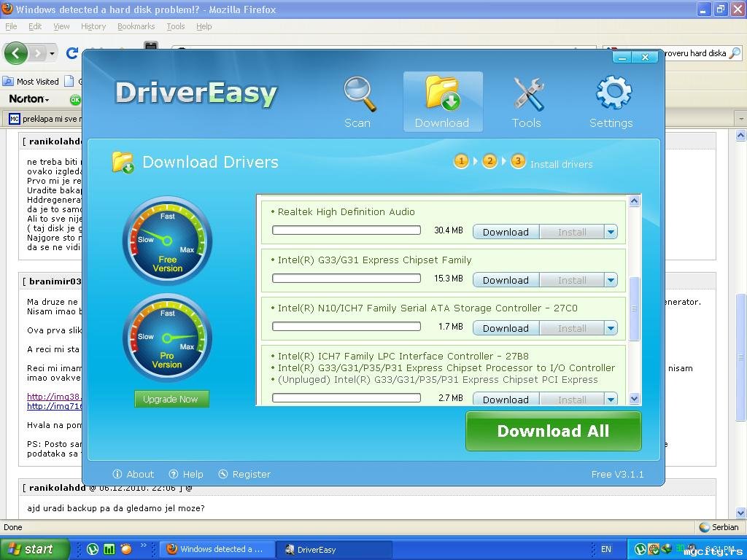Screen dimensions: 747x560
Task: Open About info in DriverEasy
Action: point(133,474)
